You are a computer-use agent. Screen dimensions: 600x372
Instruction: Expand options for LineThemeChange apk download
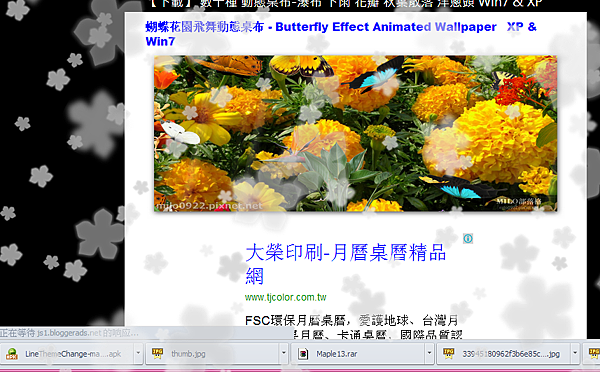138,354
